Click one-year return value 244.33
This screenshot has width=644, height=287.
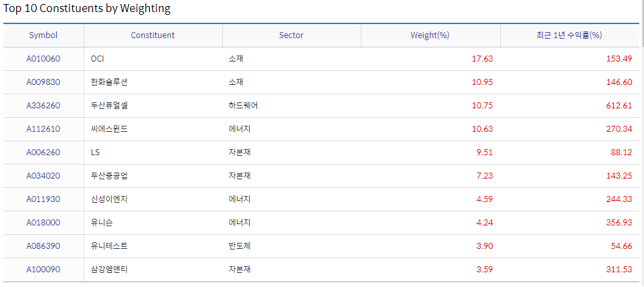(x=619, y=199)
